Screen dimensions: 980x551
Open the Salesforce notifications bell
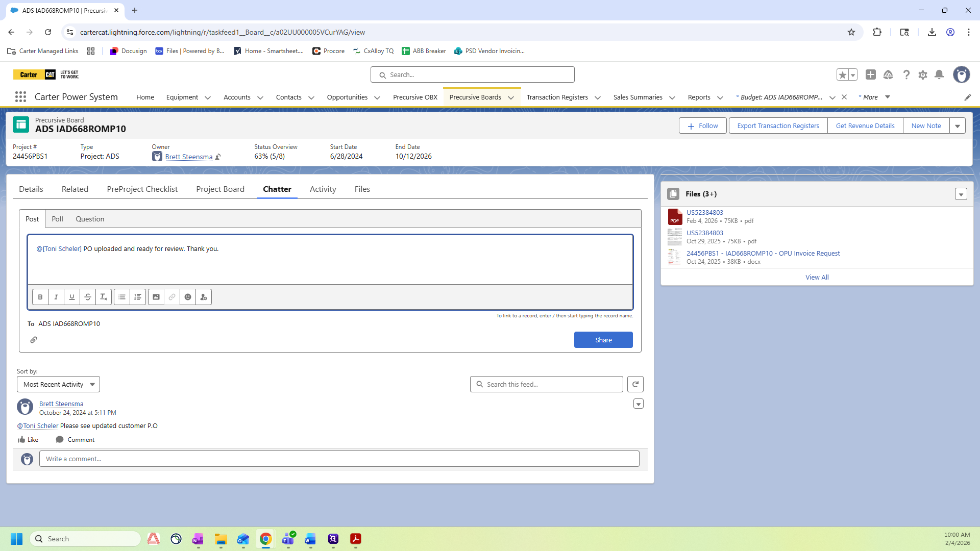point(939,75)
